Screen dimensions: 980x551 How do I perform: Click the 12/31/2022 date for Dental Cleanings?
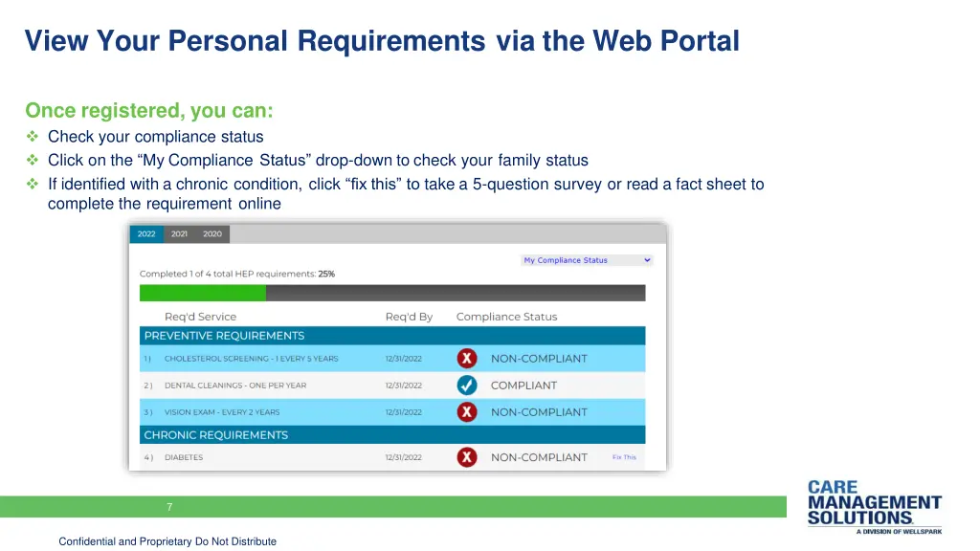(404, 386)
